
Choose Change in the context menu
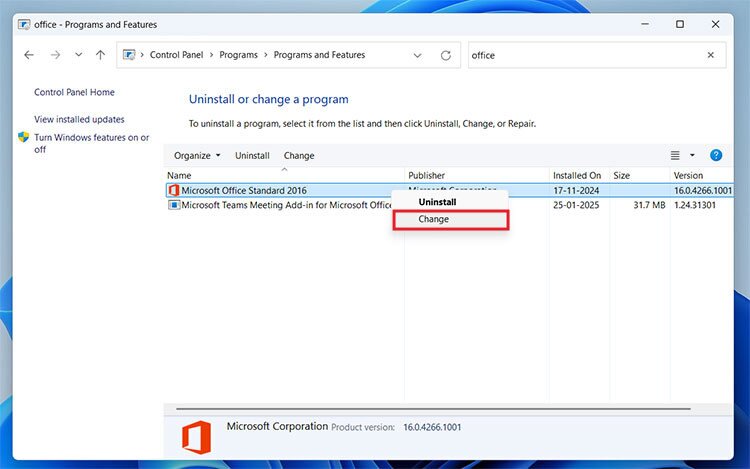pos(434,219)
